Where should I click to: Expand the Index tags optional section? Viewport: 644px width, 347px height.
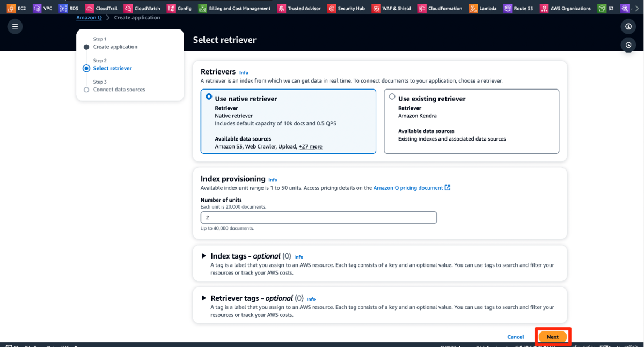coord(204,256)
